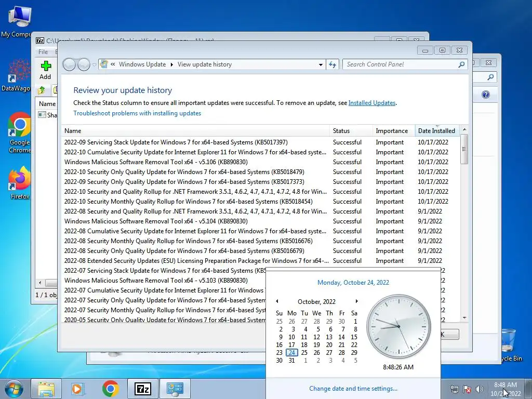Open the My Computer desktop icon
The width and height of the screenshot is (532, 399).
pos(17,21)
